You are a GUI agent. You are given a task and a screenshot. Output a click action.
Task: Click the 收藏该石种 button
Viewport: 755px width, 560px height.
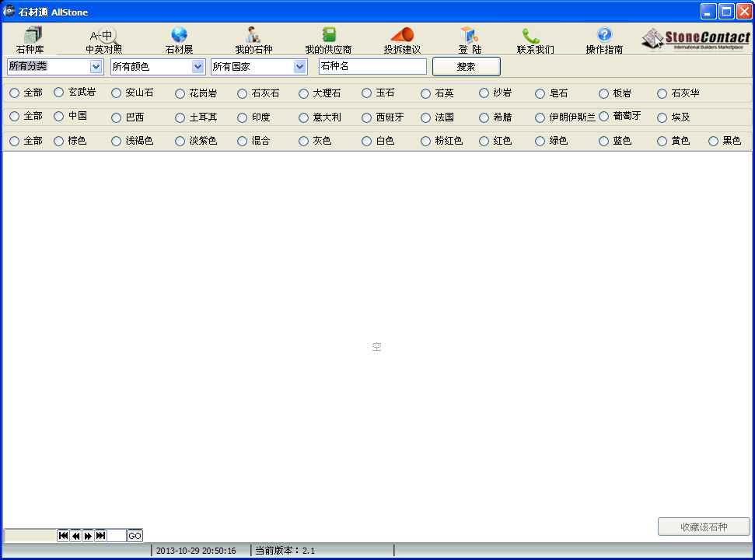[704, 527]
